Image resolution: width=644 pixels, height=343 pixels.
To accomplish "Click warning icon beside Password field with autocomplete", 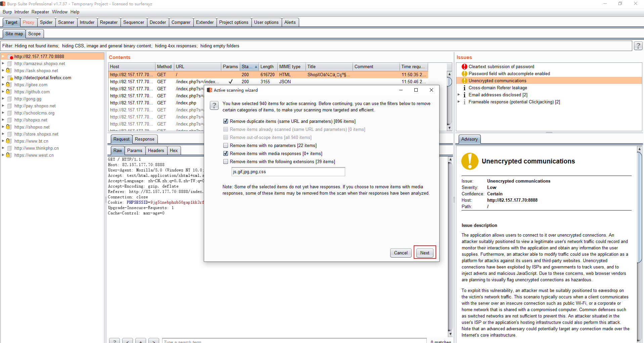I will click(x=464, y=73).
